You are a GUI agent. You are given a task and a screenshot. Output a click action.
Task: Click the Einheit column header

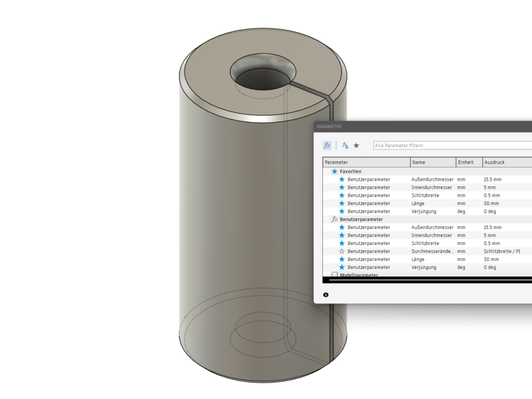(469, 162)
